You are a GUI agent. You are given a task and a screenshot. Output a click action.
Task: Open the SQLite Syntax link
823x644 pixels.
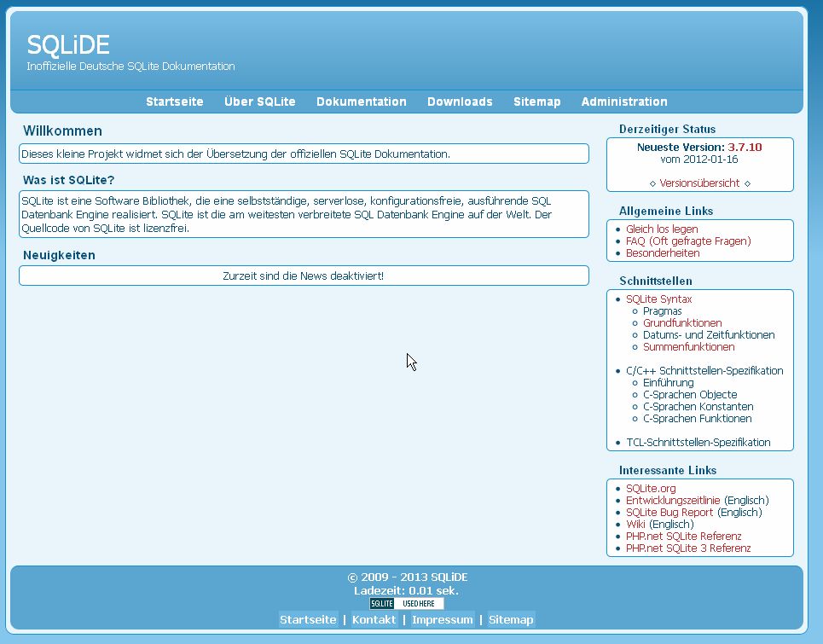coord(658,299)
